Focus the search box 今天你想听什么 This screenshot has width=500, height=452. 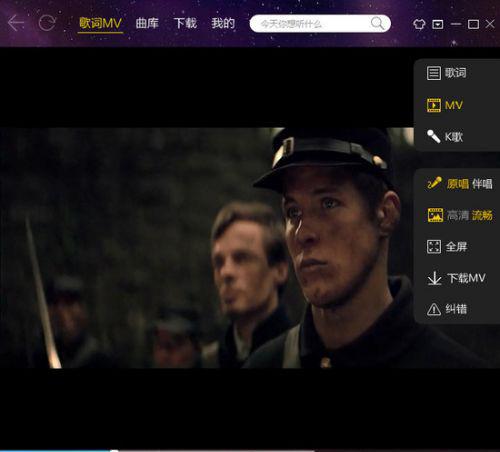point(320,24)
